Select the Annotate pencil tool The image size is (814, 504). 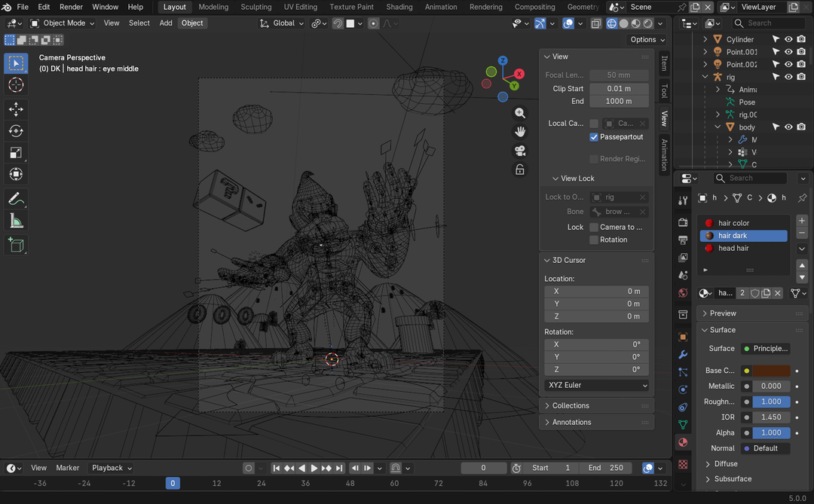coord(16,199)
